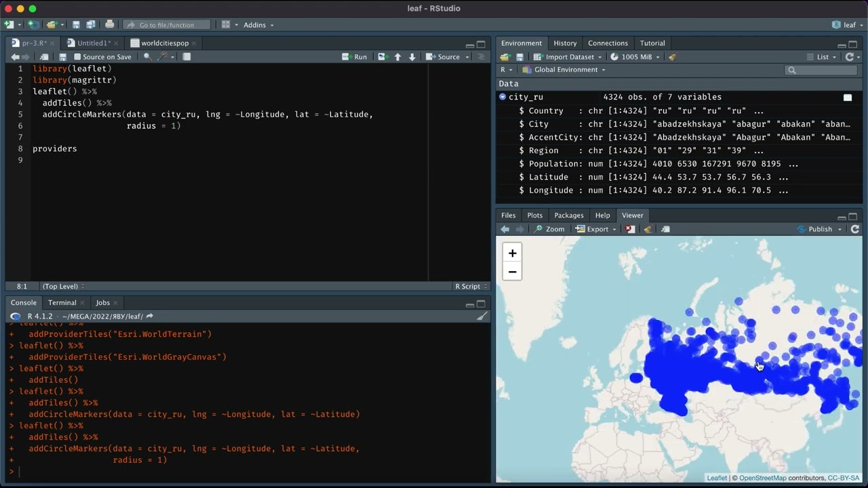Go to next section arrow in editor

click(412, 57)
